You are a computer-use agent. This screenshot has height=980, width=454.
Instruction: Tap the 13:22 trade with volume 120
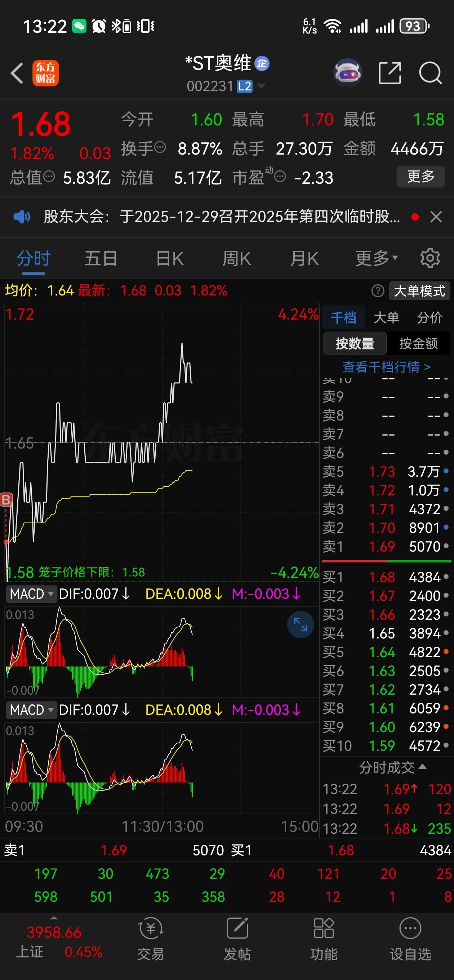tap(387, 789)
